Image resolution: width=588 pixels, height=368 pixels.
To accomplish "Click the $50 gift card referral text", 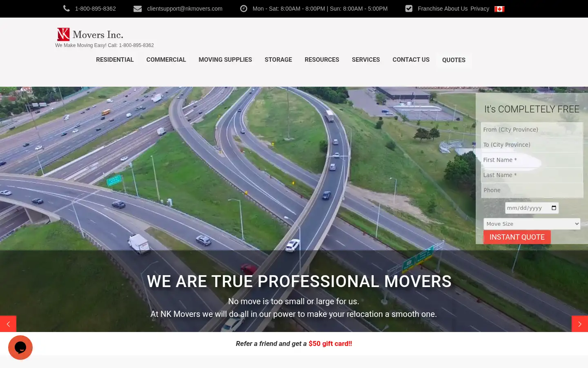I will (x=330, y=343).
